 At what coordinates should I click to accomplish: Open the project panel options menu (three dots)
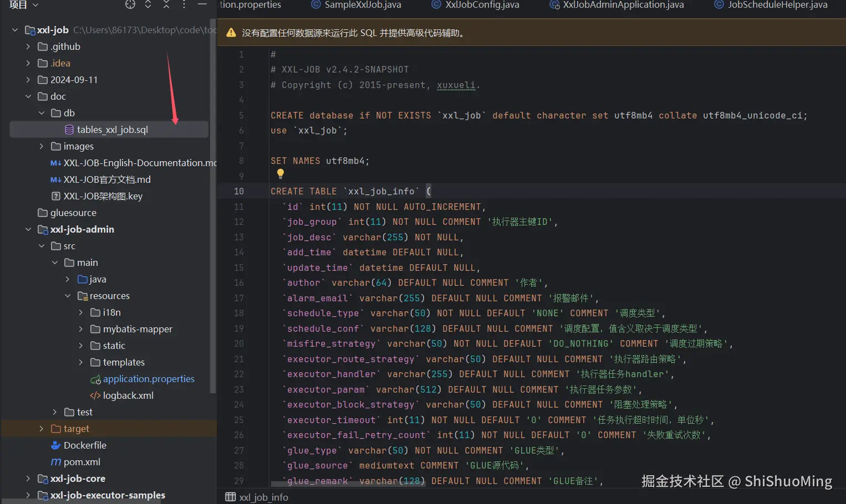click(x=184, y=4)
